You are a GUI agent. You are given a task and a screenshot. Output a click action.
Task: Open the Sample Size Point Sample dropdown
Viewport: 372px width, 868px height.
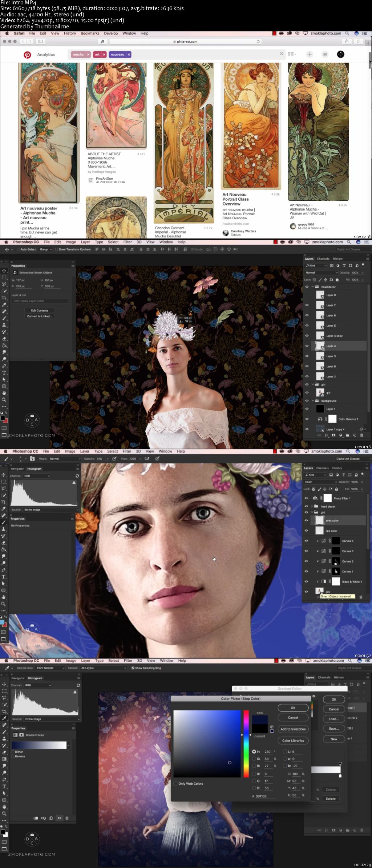tap(50, 668)
